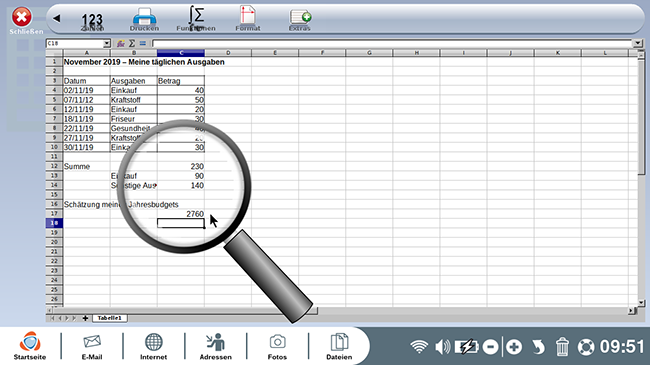Open the Funktionen sigma menu
The width and height of the screenshot is (650, 365).
point(196,19)
